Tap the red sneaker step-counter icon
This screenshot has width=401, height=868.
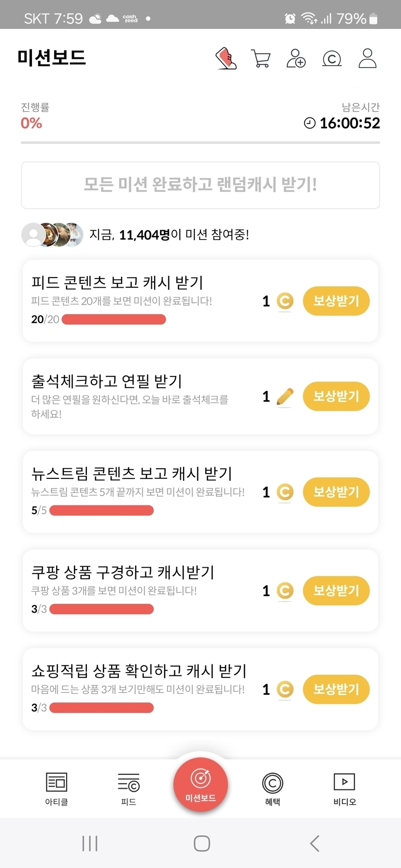pos(226,58)
